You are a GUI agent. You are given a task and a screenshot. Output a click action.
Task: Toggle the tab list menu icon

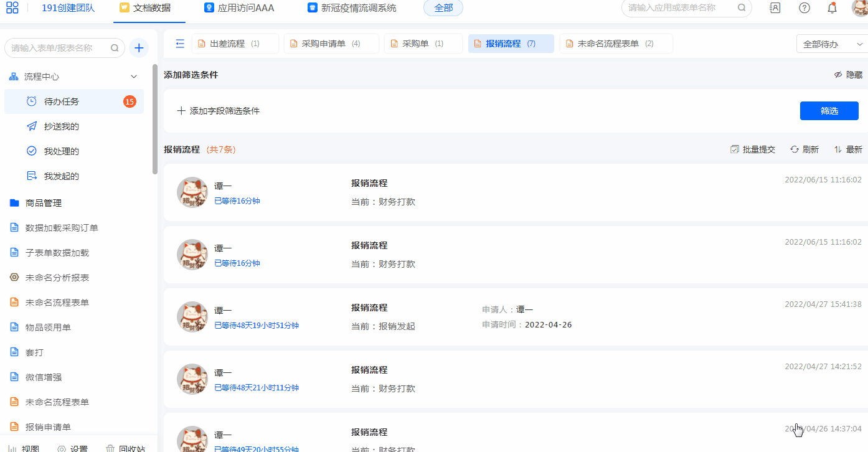pyautogui.click(x=180, y=44)
